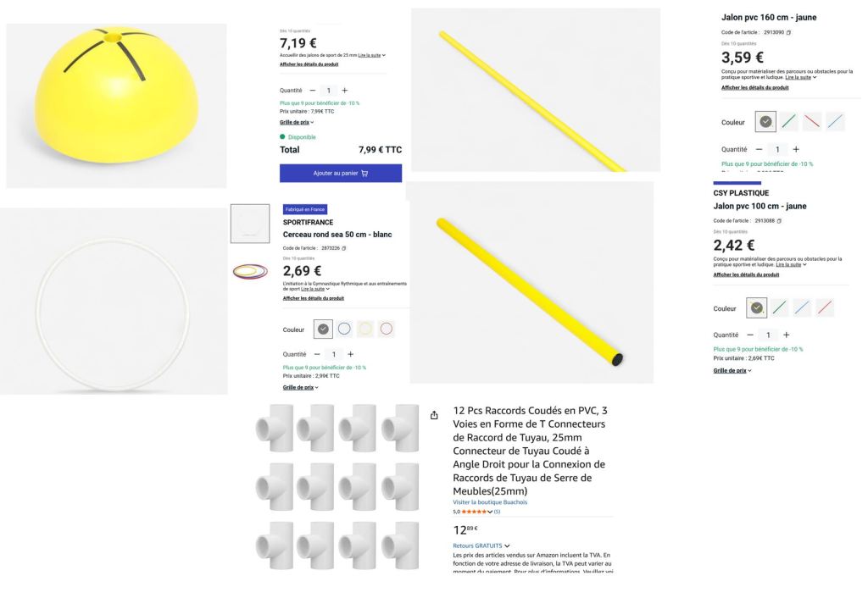Select the red hoop color option
This screenshot has height=598, width=868.
coord(387,329)
